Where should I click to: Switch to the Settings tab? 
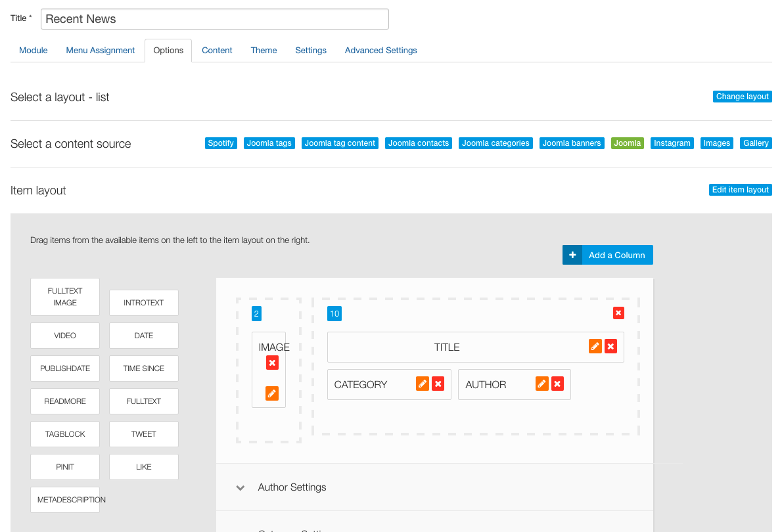[311, 51]
